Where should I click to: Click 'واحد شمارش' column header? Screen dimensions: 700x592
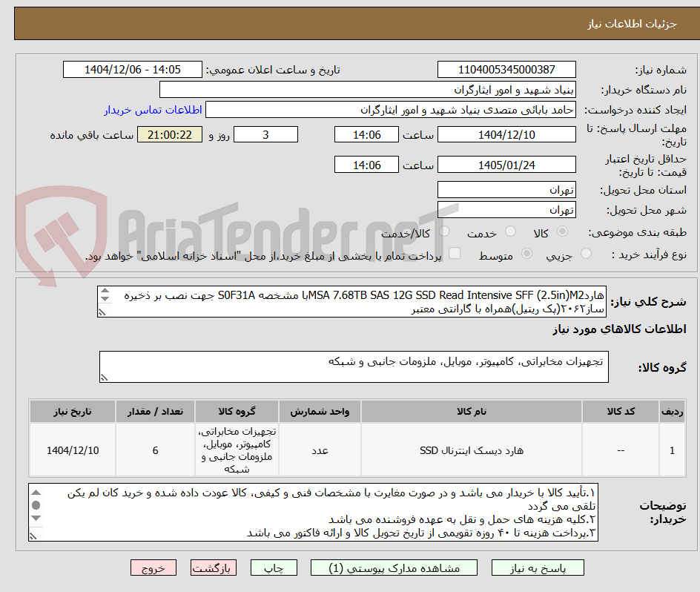point(320,412)
